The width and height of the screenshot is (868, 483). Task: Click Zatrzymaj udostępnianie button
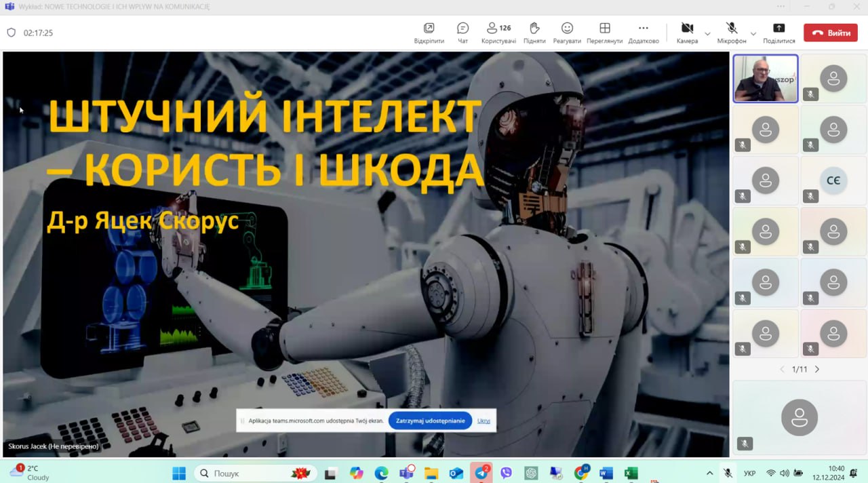[430, 421]
